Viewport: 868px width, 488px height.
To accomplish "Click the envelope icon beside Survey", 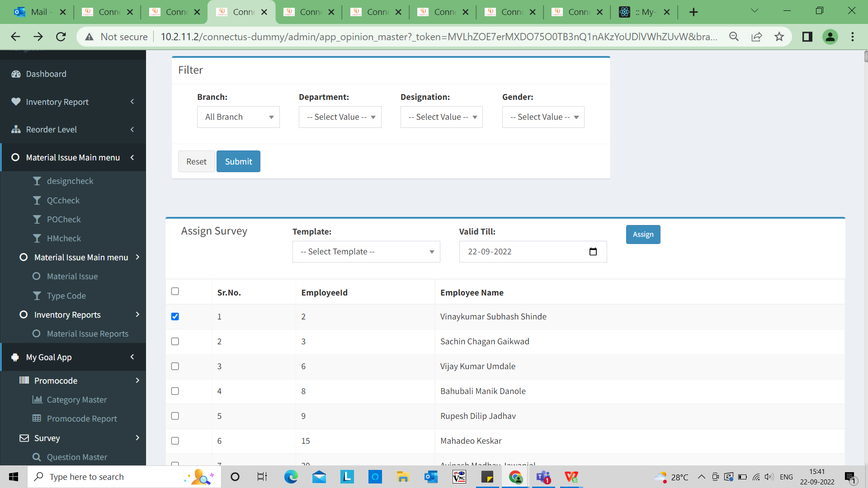I will click(24, 438).
